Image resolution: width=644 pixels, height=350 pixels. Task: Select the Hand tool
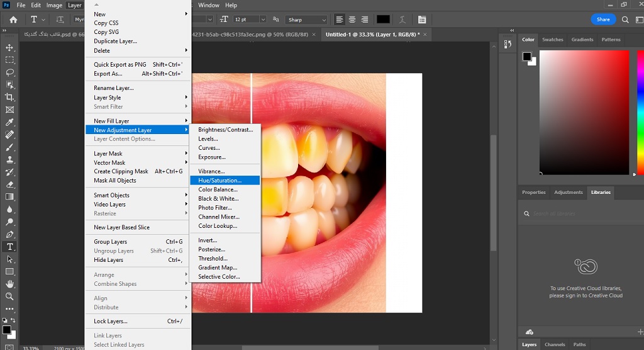[x=10, y=284]
